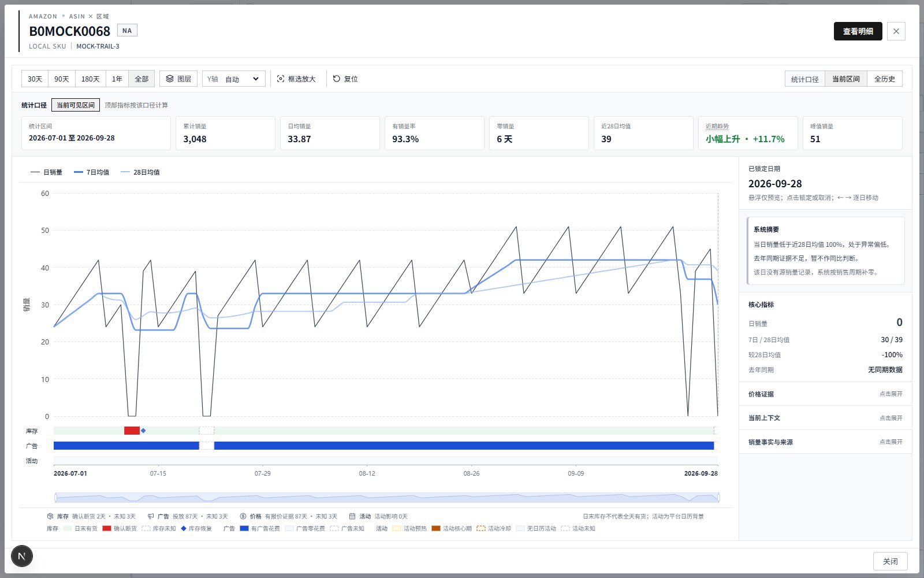Select the 180天 range tab
Image resolution: width=924 pixels, height=578 pixels.
tap(91, 79)
